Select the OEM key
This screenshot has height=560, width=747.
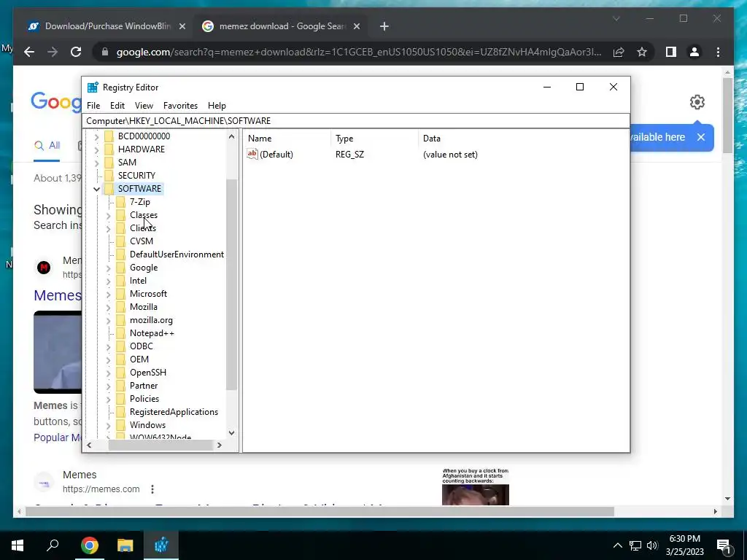point(139,359)
